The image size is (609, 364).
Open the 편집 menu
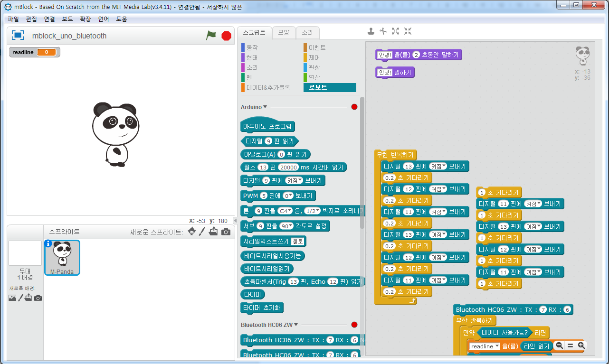tap(31, 19)
